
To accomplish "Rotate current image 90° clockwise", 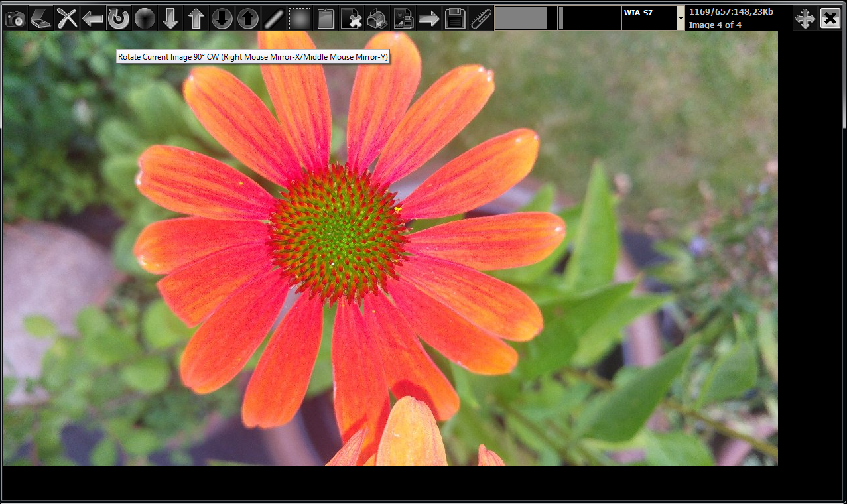I will pyautogui.click(x=119, y=19).
